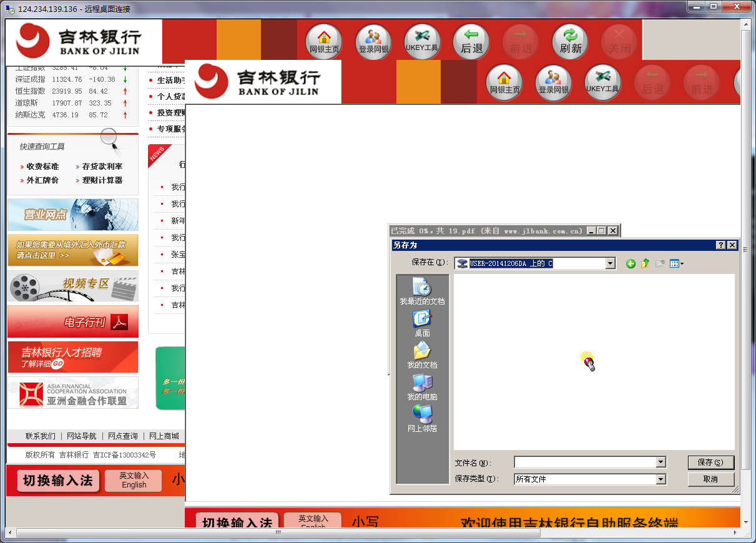The image size is (756, 543).
Task: Click 网上商城 footer link
Action: click(x=164, y=436)
